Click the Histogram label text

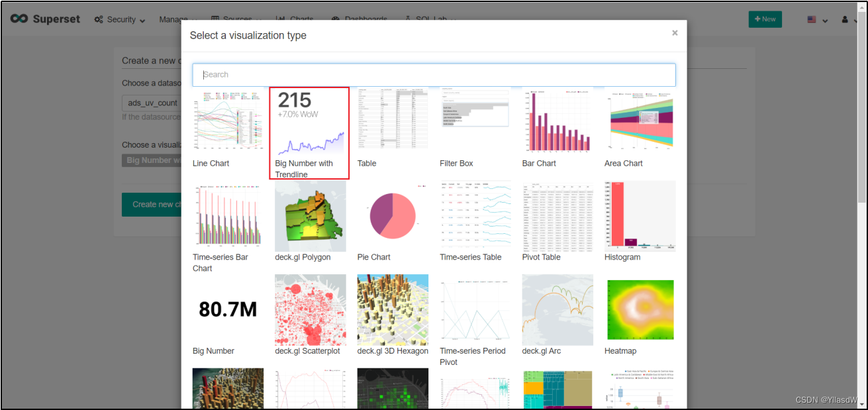tap(622, 257)
